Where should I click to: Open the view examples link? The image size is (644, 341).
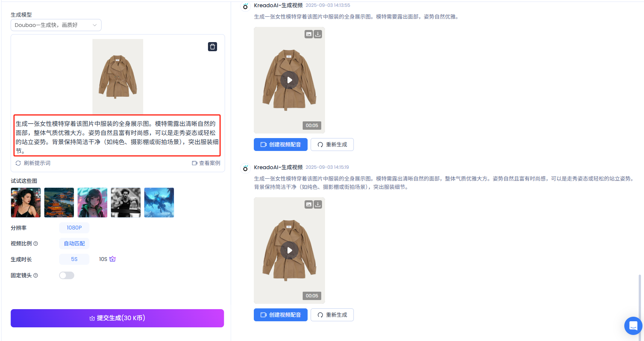coord(206,163)
